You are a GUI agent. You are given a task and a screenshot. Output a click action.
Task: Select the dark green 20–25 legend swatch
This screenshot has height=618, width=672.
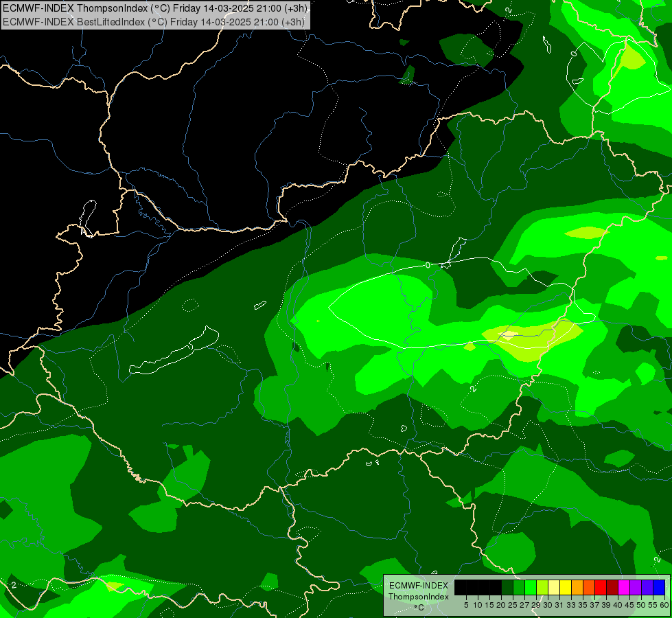click(507, 587)
